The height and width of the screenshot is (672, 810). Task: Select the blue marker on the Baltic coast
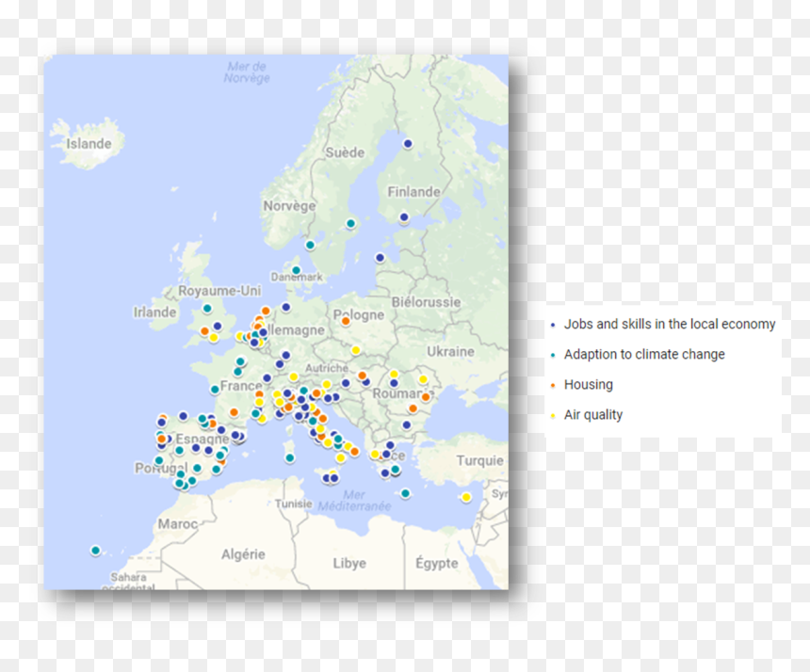pos(380,258)
